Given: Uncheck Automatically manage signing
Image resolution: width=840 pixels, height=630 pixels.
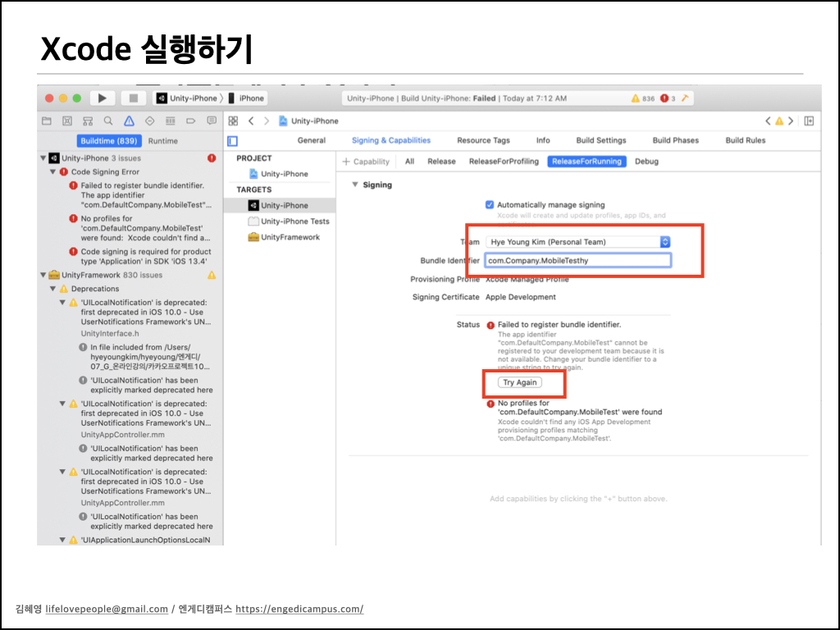Looking at the screenshot, I should pyautogui.click(x=489, y=204).
